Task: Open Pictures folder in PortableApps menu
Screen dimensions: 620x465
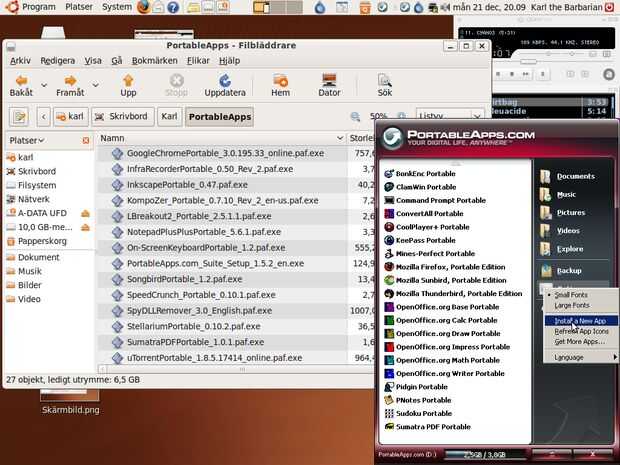Action: click(x=562, y=213)
